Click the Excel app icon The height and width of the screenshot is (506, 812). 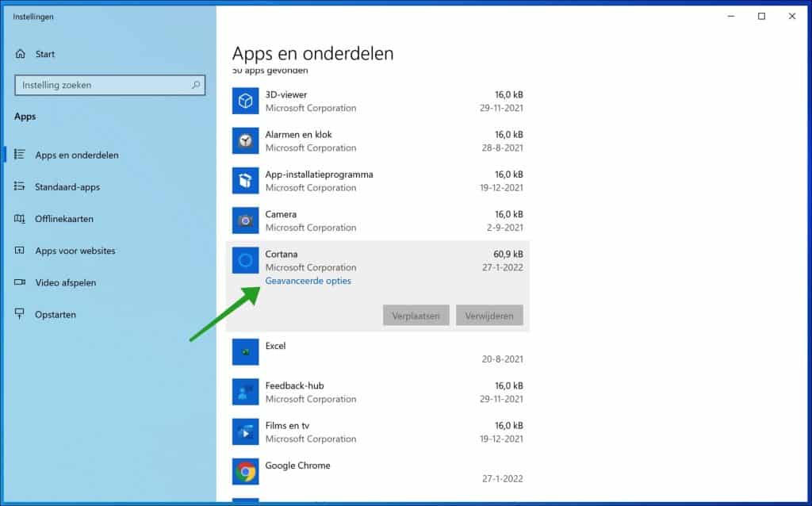(x=246, y=351)
